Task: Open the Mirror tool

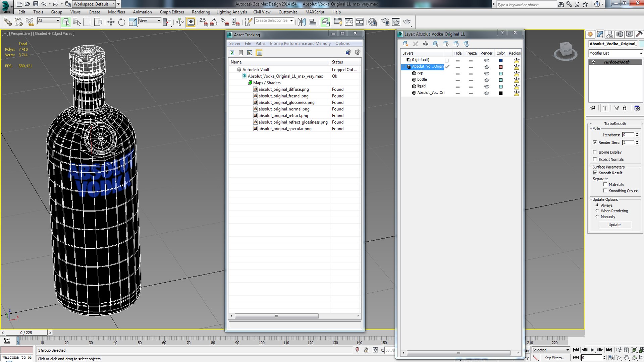Action: point(301,22)
